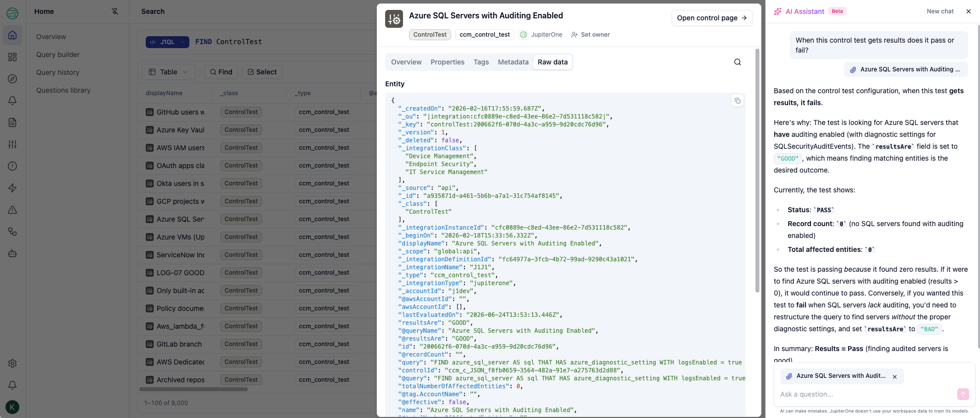Viewport: 980px width, 418px height.
Task: Click the Ask a question input field
Action: (865, 394)
